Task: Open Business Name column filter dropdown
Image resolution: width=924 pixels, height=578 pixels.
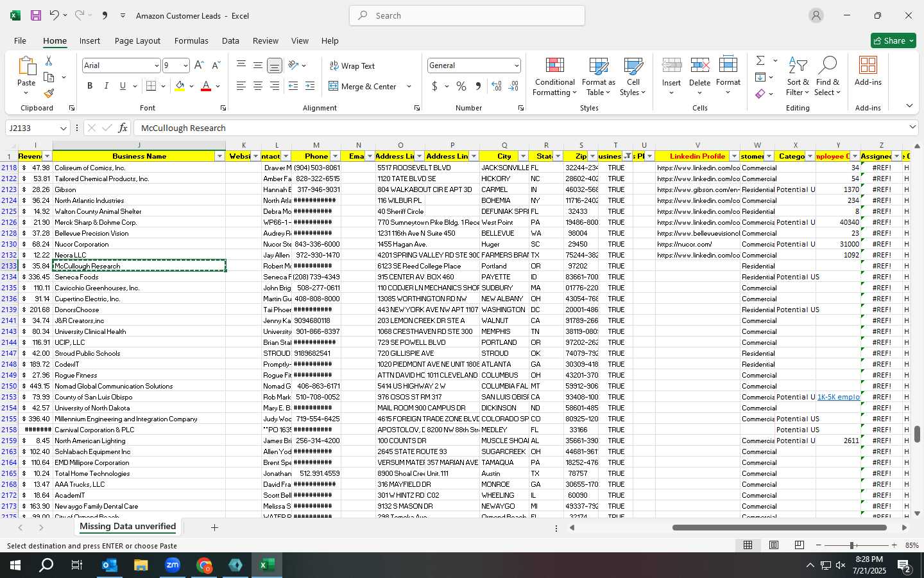Action: [219, 156]
